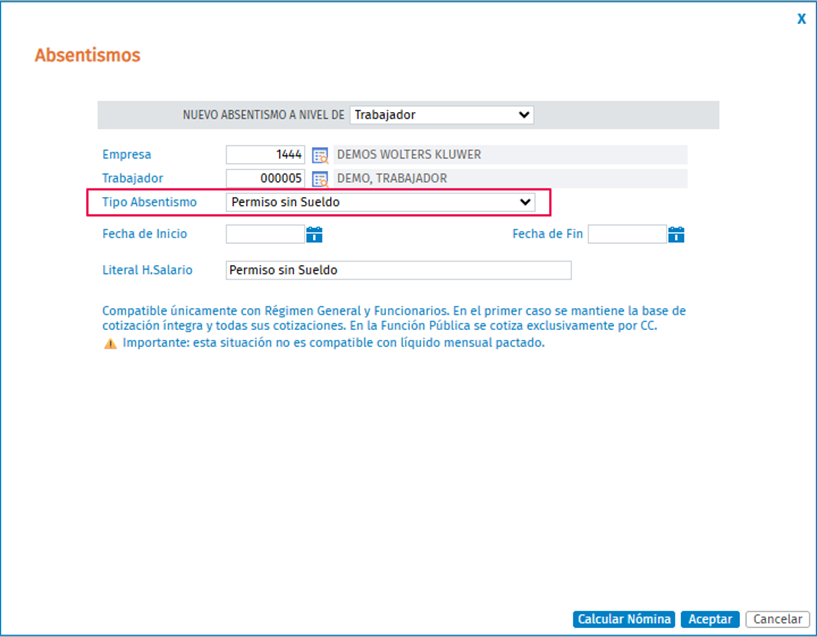Image resolution: width=817 pixels, height=637 pixels.
Task: Click the Absentismos dialog title
Action: (88, 55)
